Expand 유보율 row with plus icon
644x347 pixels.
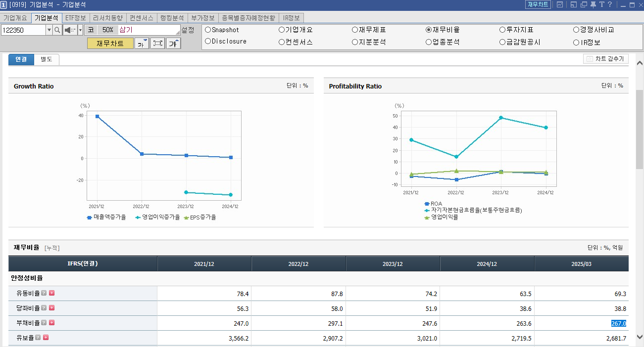[46, 338]
